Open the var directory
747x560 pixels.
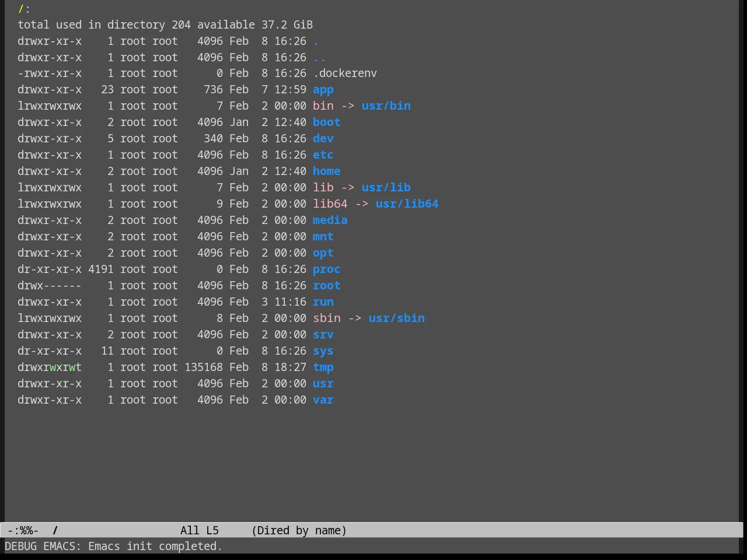coord(323,400)
